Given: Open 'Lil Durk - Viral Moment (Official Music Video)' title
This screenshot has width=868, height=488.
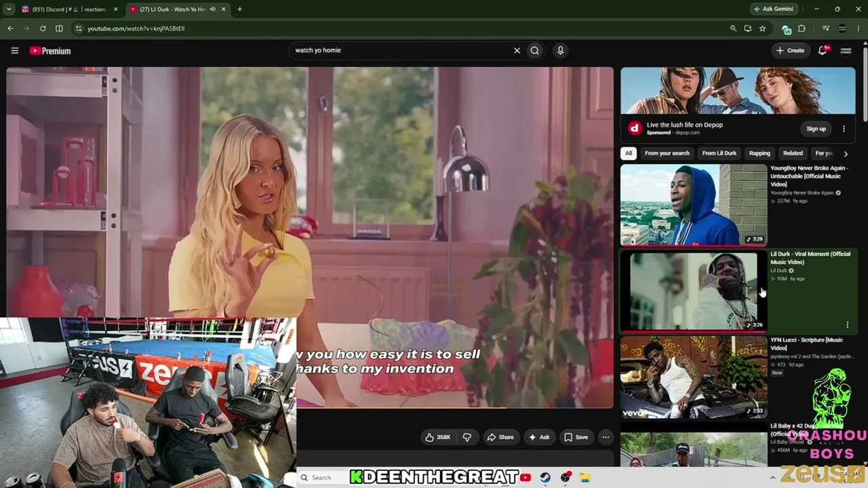Looking at the screenshot, I should (810, 258).
